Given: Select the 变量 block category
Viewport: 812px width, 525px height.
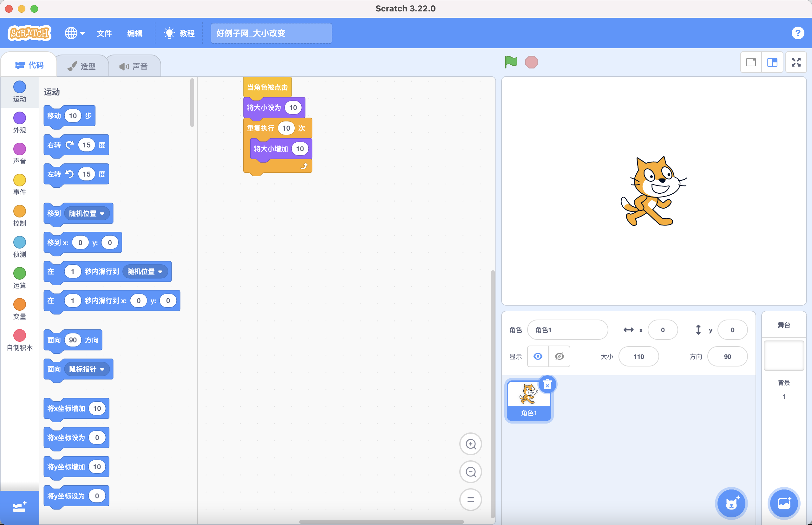Looking at the screenshot, I should click(19, 308).
